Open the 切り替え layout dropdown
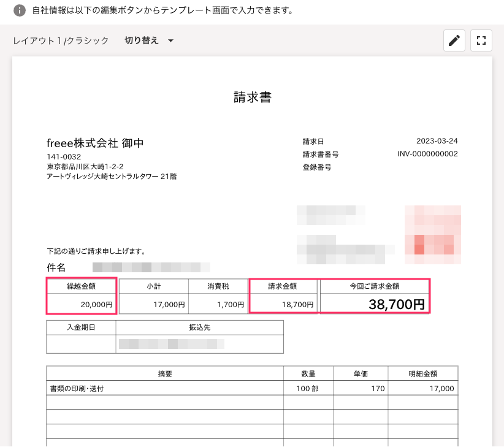The height and width of the screenshot is (447, 504). 149,40
